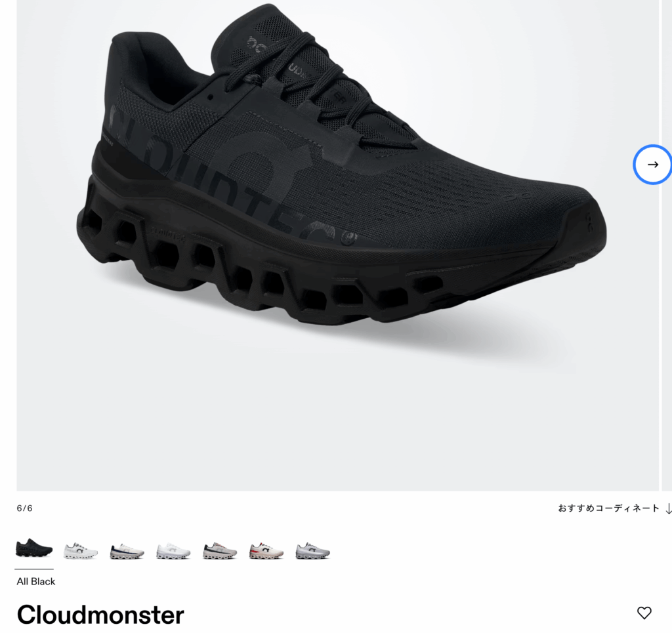Pick the silver-gray shoe color thumbnail
The width and height of the screenshot is (672, 633).
click(313, 552)
